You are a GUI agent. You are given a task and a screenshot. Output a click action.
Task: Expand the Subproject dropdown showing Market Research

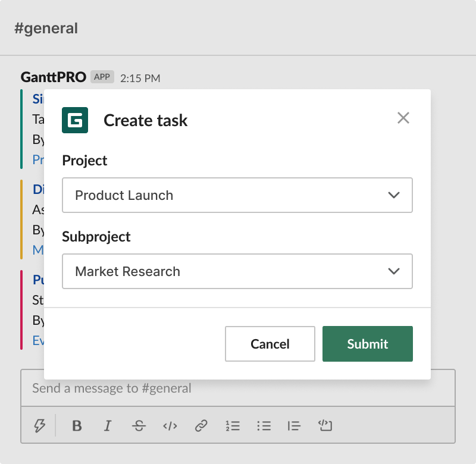click(237, 271)
